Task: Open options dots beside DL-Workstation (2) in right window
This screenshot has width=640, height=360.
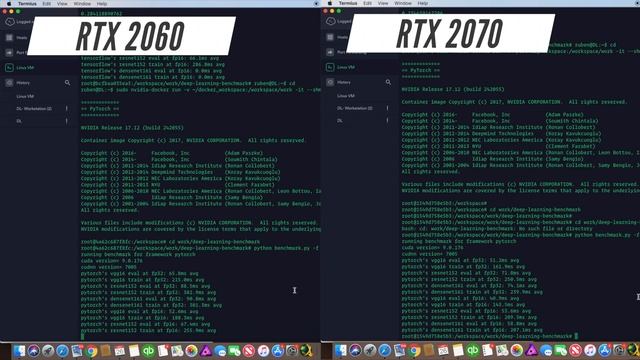Action: tap(387, 108)
